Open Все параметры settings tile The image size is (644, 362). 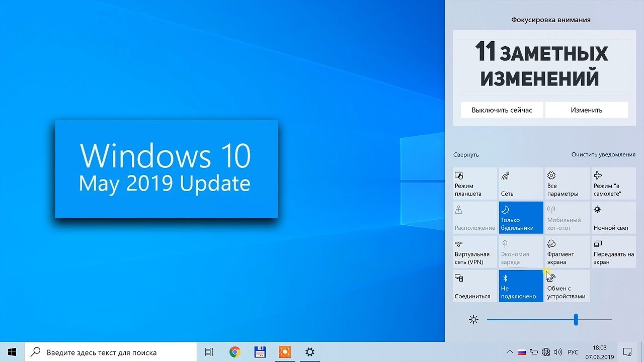pos(567,184)
